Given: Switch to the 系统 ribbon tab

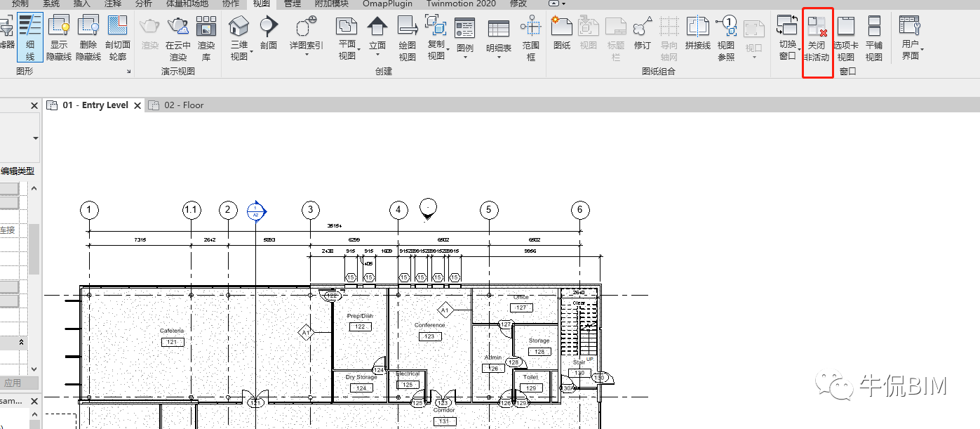Looking at the screenshot, I should (51, 4).
